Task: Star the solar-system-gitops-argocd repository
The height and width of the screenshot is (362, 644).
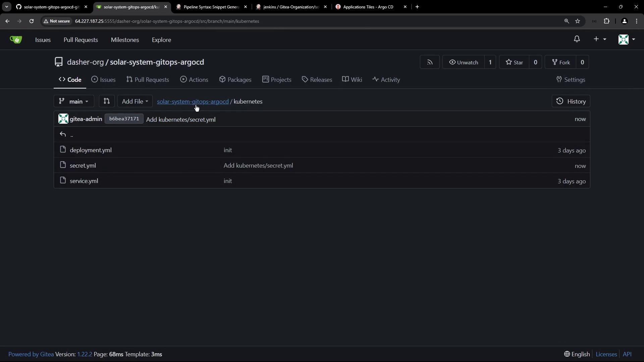Action: [x=514, y=62]
